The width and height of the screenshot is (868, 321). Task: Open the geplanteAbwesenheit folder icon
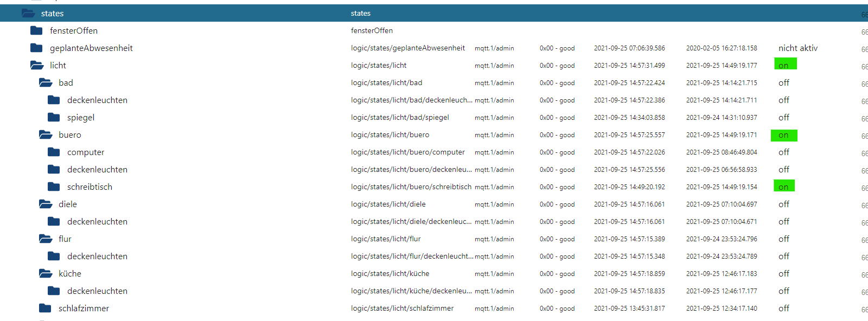pos(36,48)
